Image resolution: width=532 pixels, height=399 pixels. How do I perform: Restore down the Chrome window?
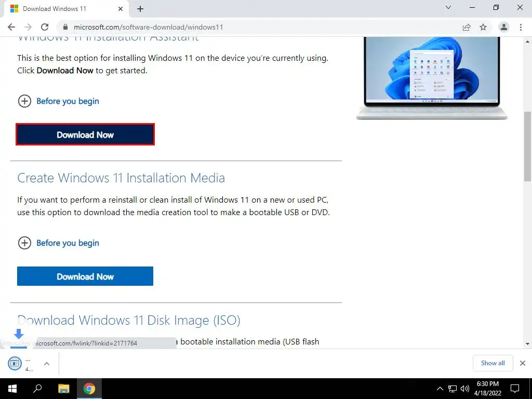click(496, 7)
